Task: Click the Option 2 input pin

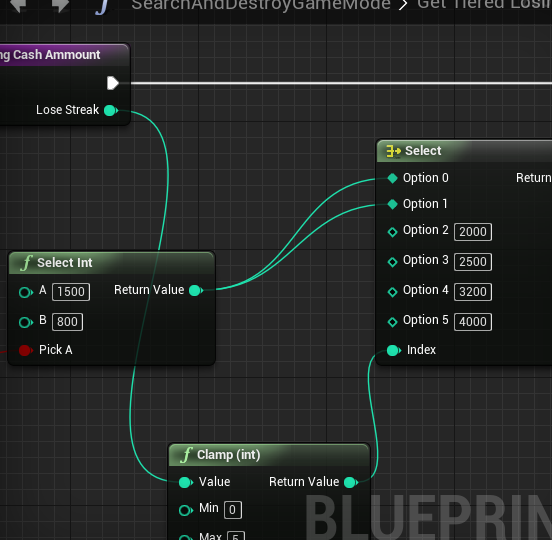Action: pos(392,232)
